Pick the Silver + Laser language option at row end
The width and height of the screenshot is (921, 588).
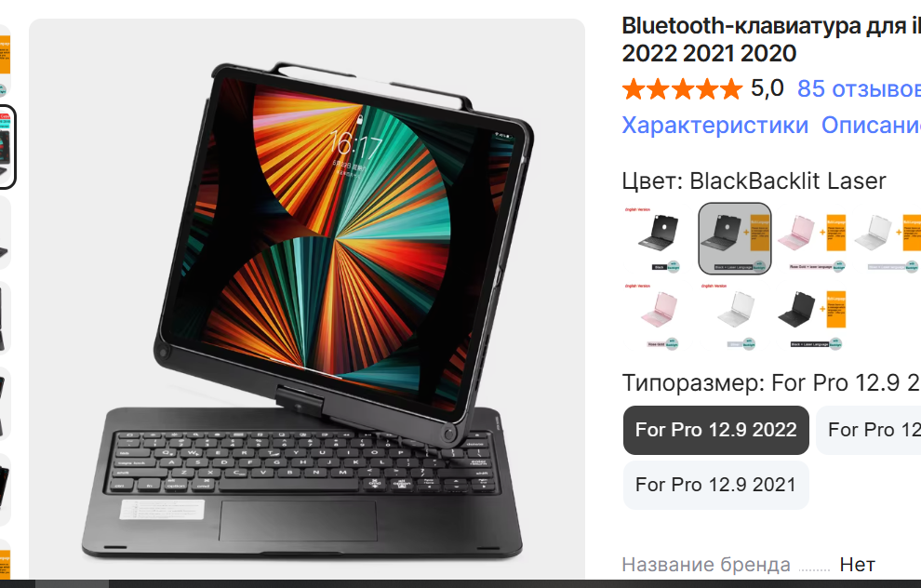(x=887, y=239)
